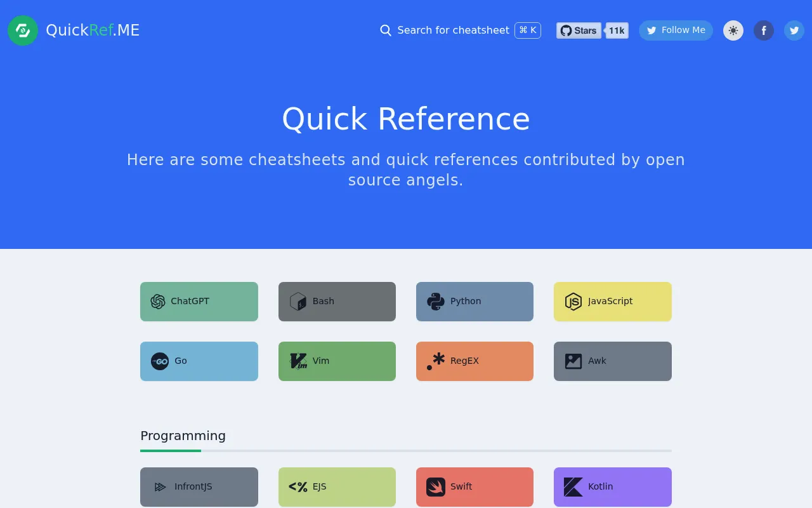Click the EJS angle-percent icon
This screenshot has width=812, height=508.
(298, 487)
